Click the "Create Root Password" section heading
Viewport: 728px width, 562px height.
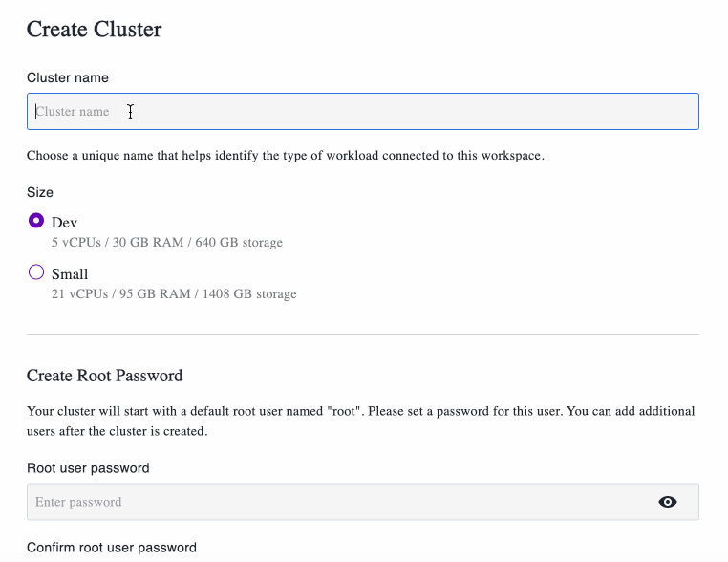click(104, 376)
